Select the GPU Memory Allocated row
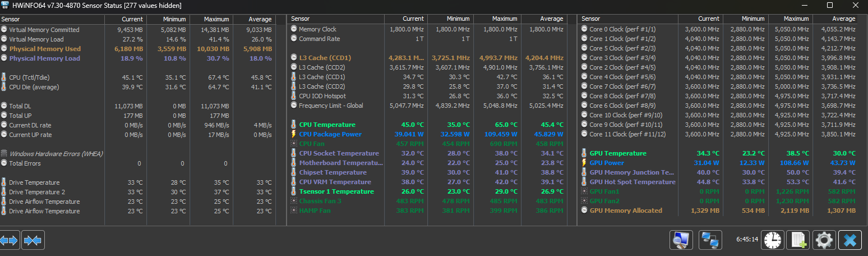 click(719, 211)
